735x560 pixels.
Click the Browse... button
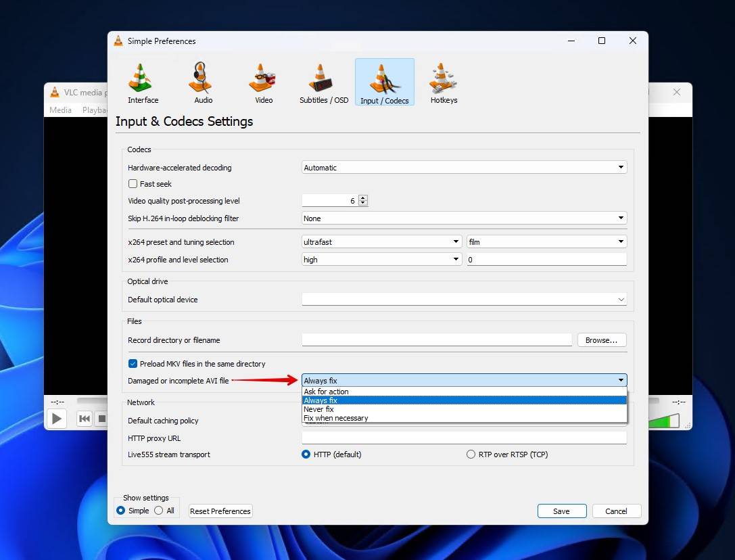coord(601,340)
